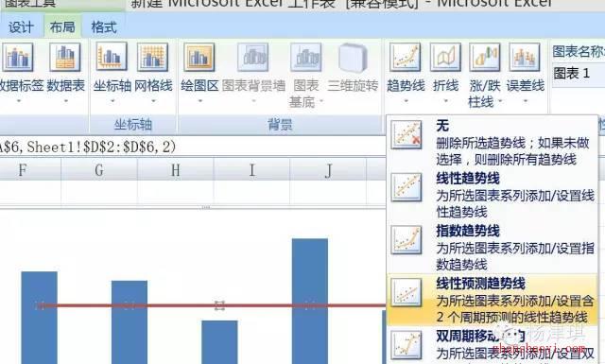Click the 数据表 (data table) icon
Screen dimensions: 605x364
(65, 57)
